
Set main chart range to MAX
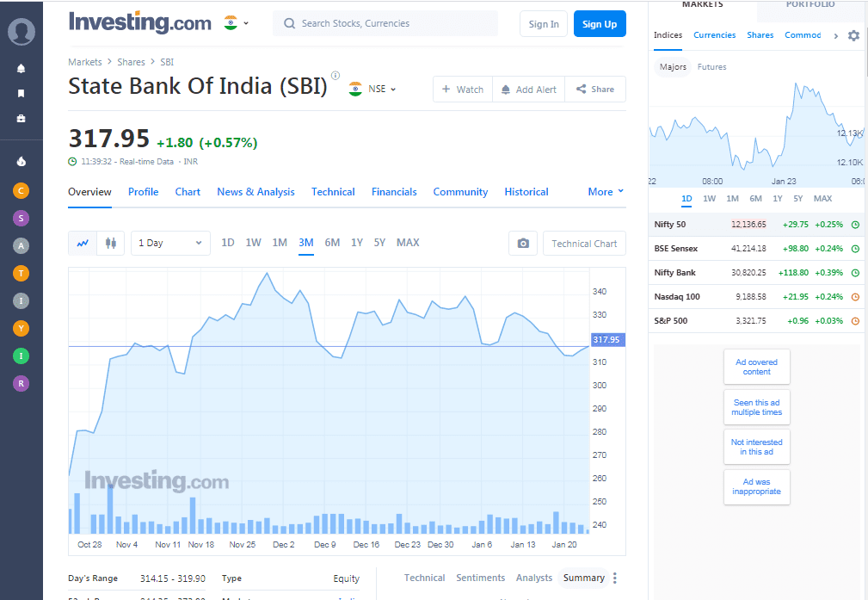[408, 243]
